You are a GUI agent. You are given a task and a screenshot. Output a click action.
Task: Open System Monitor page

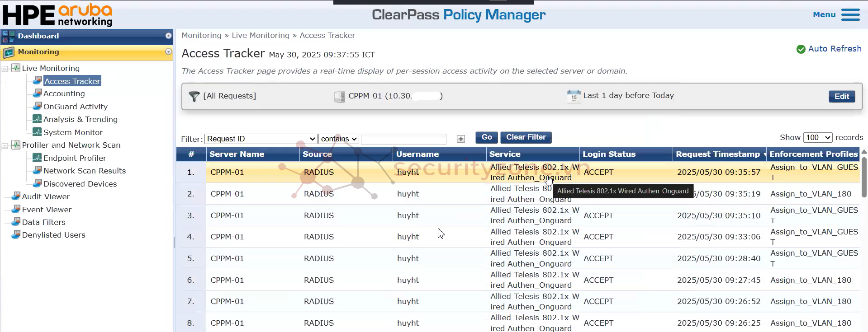coord(73,132)
